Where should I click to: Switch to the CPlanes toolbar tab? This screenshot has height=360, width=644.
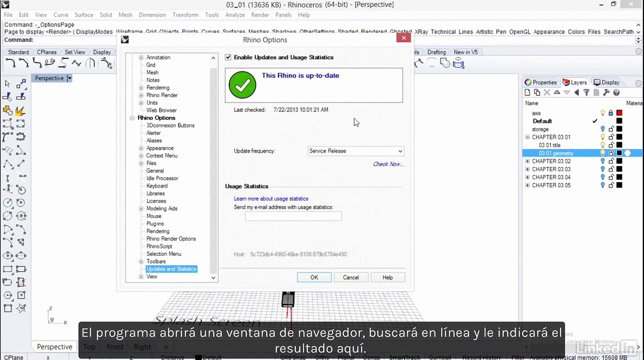tap(47, 52)
